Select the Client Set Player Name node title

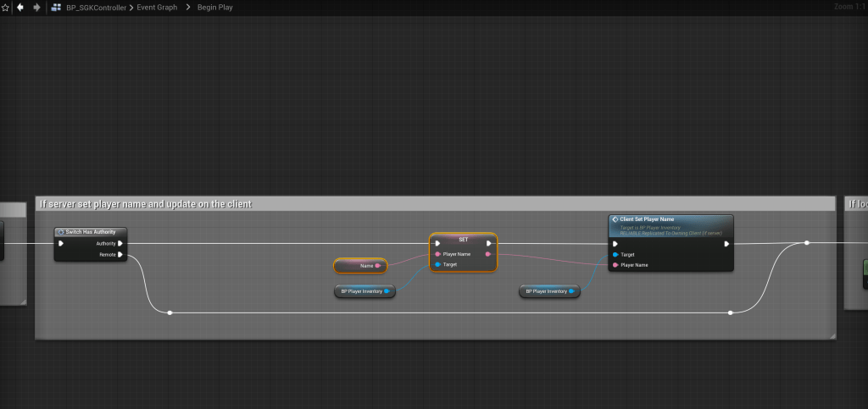647,219
